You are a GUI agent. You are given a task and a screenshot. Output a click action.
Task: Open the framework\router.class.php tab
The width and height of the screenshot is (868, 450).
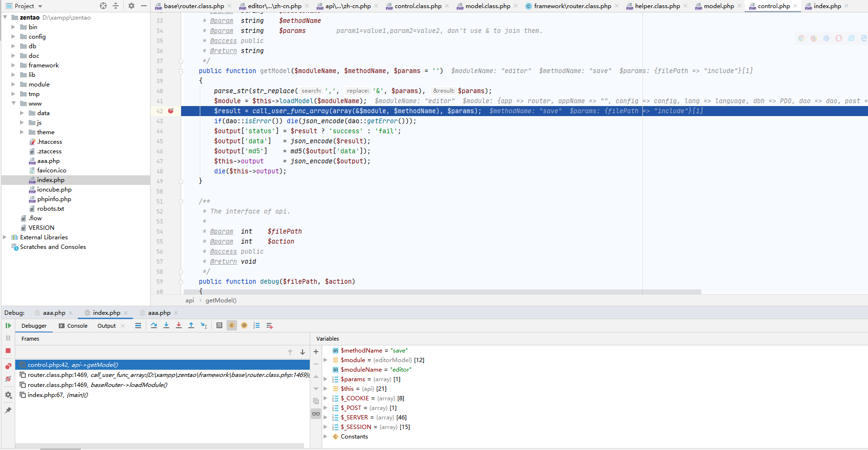(x=572, y=6)
